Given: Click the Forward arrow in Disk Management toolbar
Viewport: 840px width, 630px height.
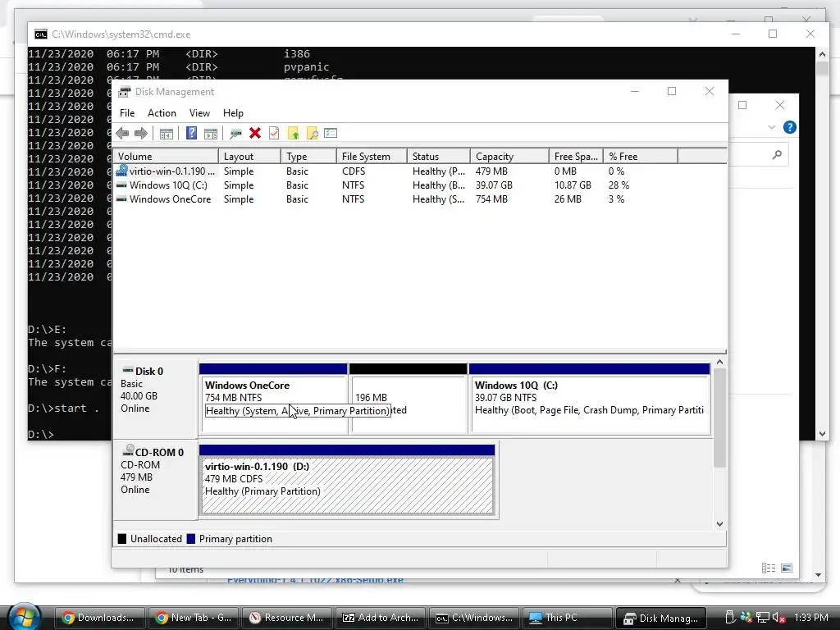Looking at the screenshot, I should (141, 134).
